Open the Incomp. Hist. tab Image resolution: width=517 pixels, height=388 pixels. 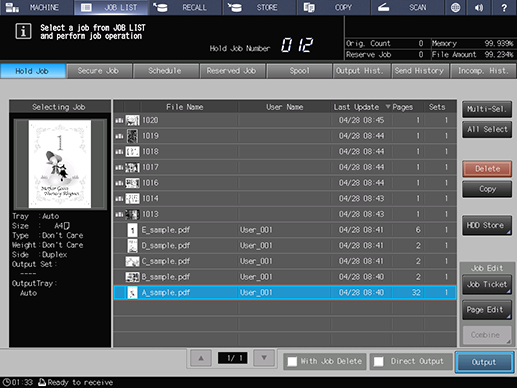point(482,71)
